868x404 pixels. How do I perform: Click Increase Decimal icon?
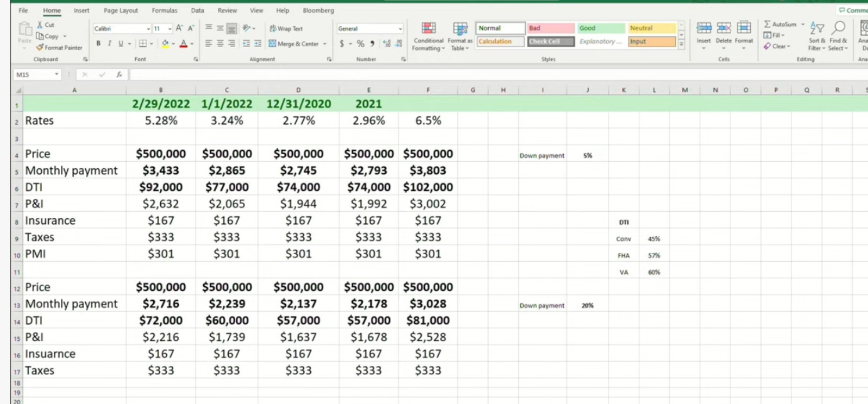(387, 43)
